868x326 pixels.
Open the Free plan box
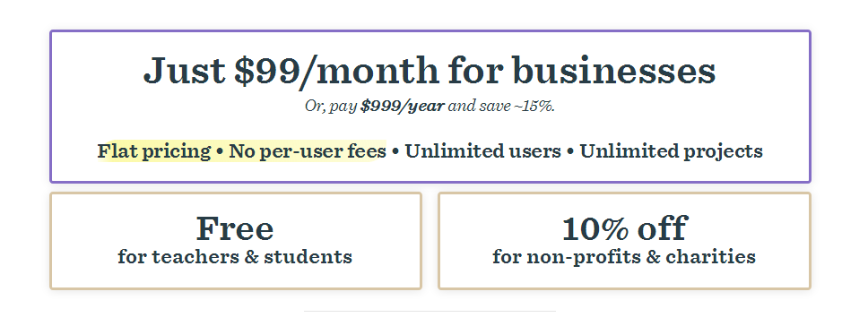pos(236,240)
